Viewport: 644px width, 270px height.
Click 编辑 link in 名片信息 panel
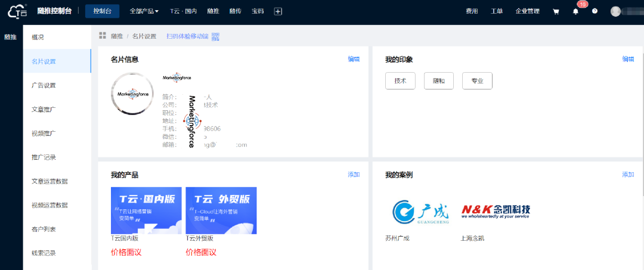354,59
